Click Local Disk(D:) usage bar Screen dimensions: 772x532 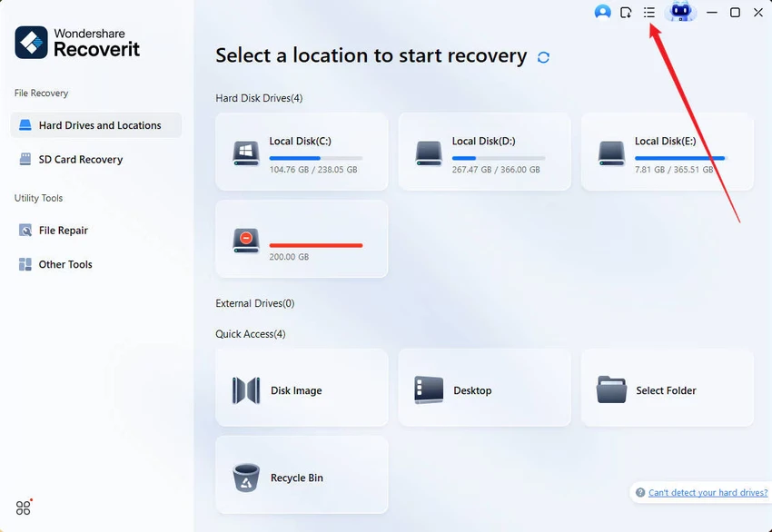click(499, 158)
